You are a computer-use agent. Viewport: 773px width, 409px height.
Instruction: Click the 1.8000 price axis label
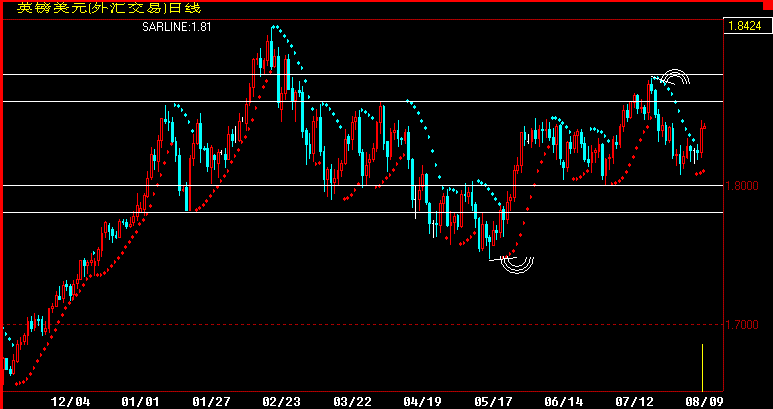click(x=742, y=186)
